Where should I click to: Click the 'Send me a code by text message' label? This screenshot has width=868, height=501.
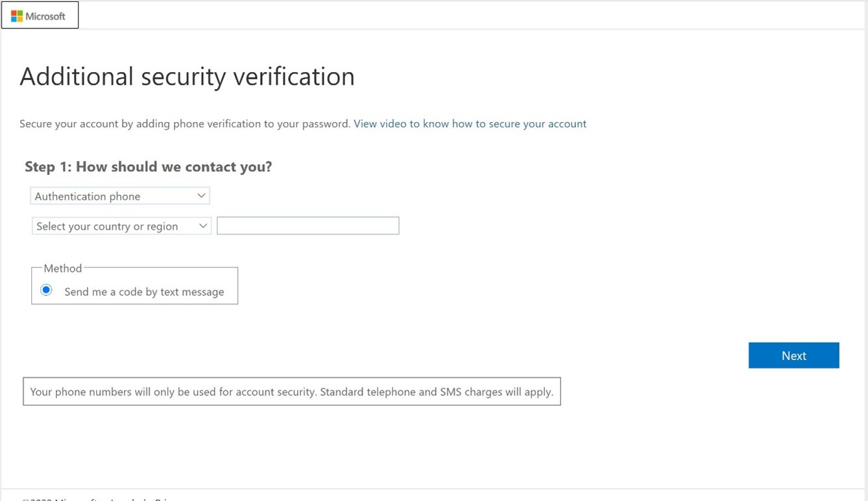(144, 292)
